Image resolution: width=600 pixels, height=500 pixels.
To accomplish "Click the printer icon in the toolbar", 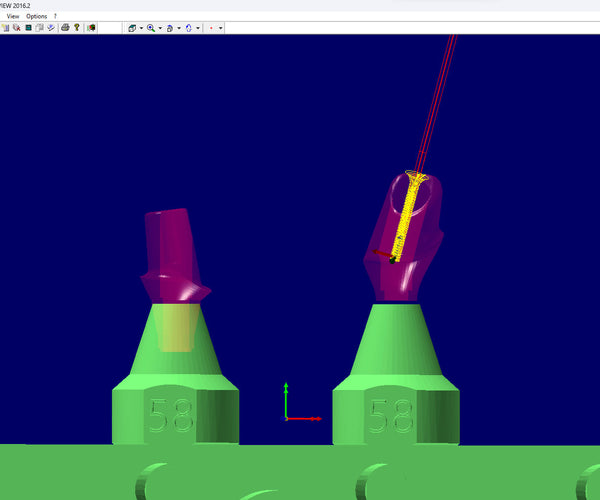I will (x=65, y=28).
